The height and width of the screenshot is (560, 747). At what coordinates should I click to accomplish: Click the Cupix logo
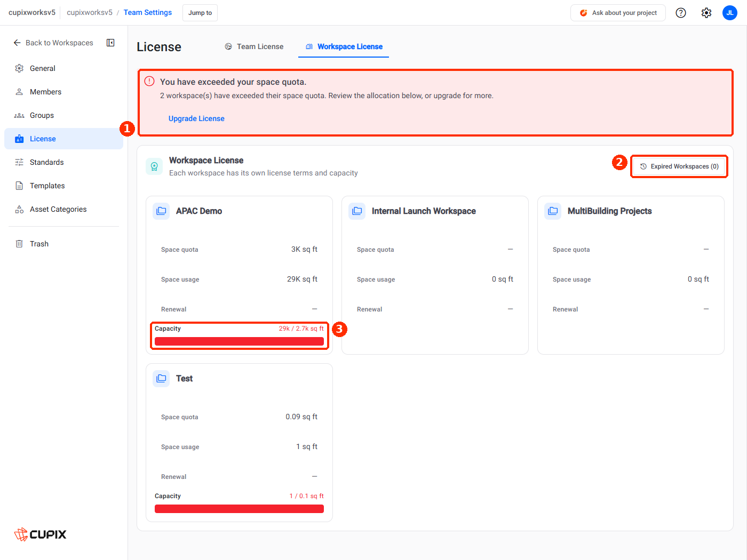pyautogui.click(x=41, y=534)
